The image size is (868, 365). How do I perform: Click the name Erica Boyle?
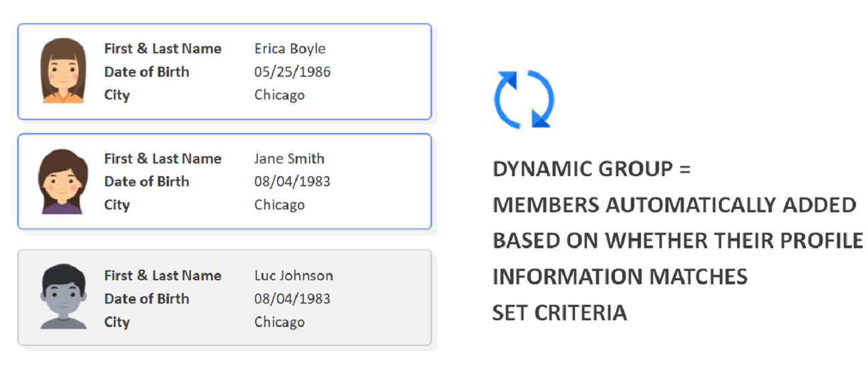coord(290,49)
